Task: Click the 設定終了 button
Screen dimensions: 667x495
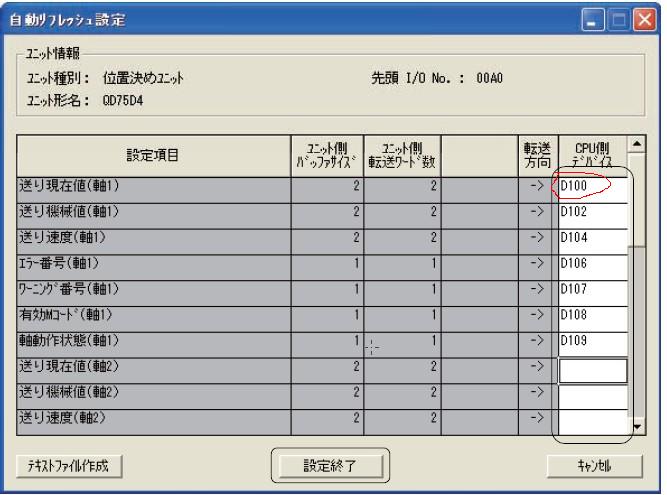Action: click(x=331, y=465)
